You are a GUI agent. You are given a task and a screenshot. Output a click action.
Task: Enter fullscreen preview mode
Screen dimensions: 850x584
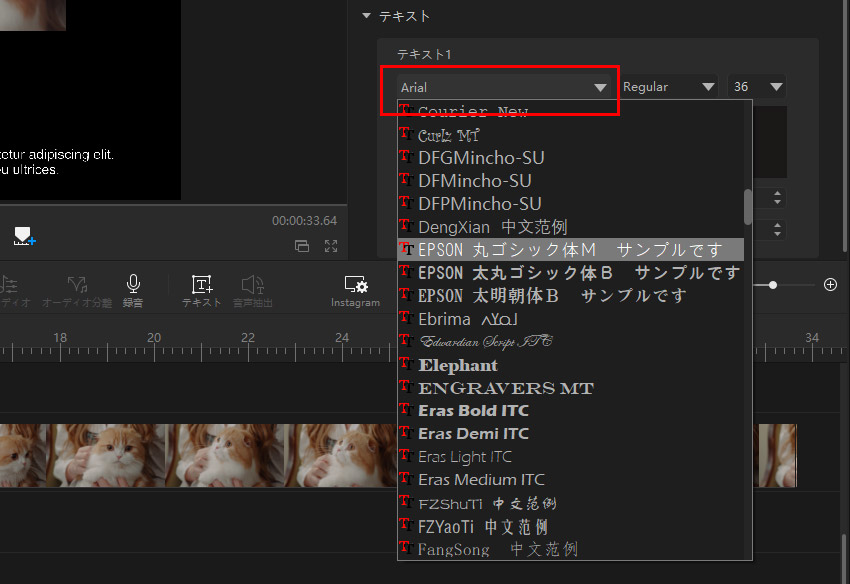(x=331, y=245)
